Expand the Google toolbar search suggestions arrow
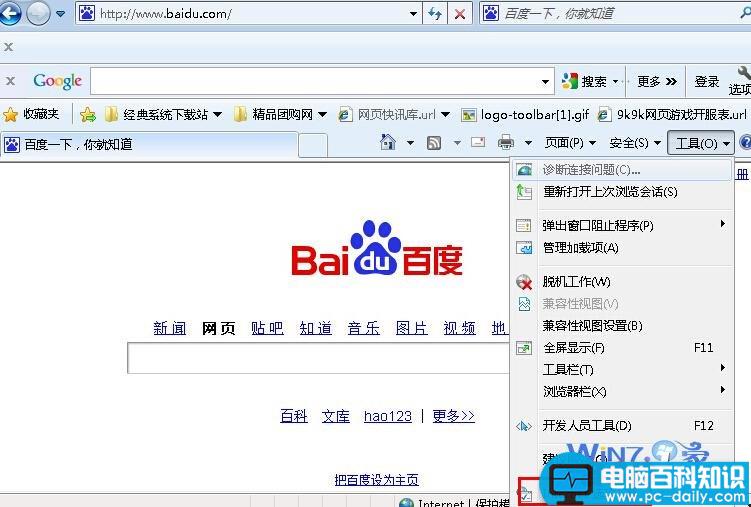This screenshot has height=507, width=751. (x=545, y=82)
